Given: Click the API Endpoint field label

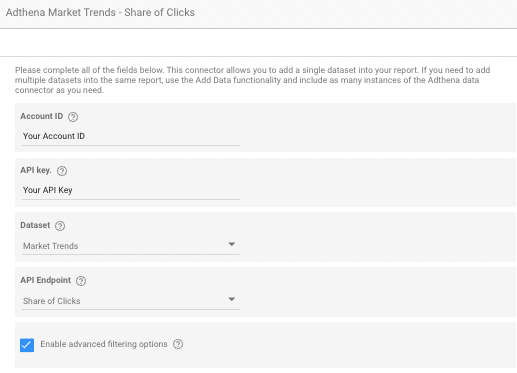Looking at the screenshot, I should (x=46, y=280).
